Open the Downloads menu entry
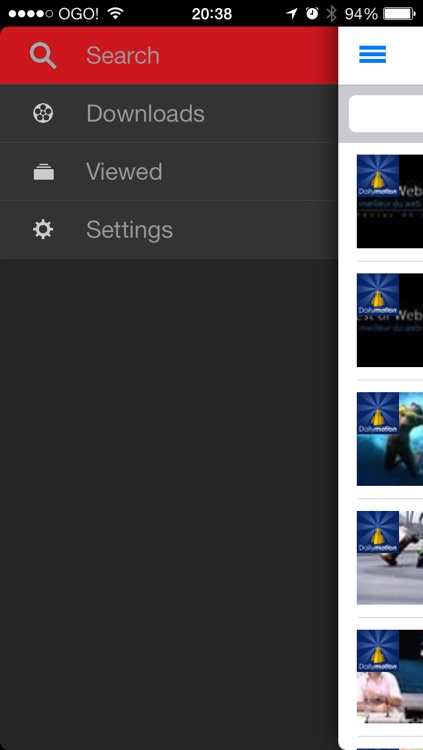Screen dimensions: 423x750 tap(168, 113)
